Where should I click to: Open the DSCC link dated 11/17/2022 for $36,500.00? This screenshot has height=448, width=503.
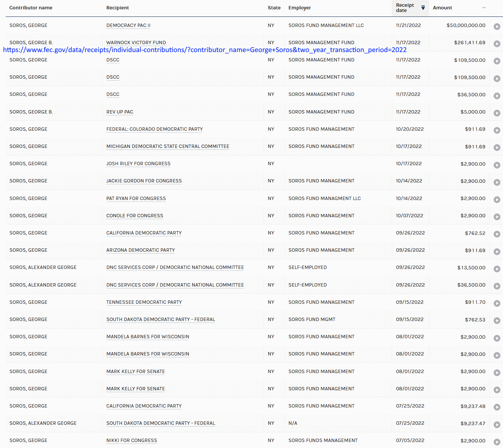113,94
